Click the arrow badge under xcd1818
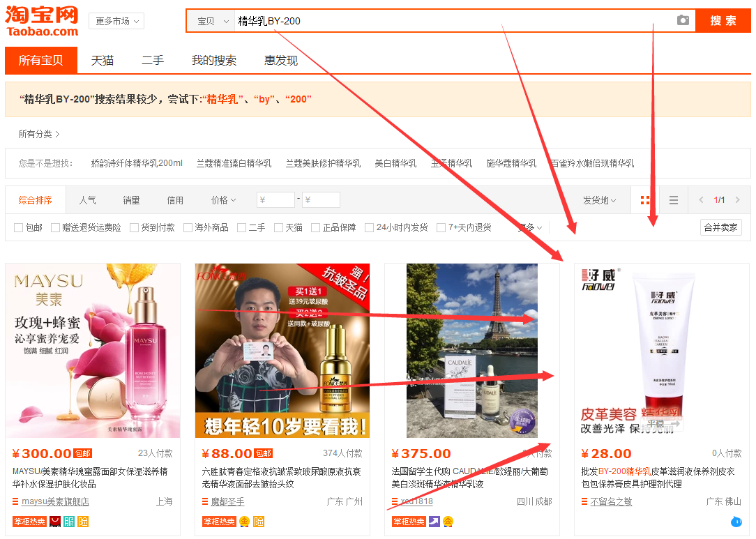 coord(434,522)
